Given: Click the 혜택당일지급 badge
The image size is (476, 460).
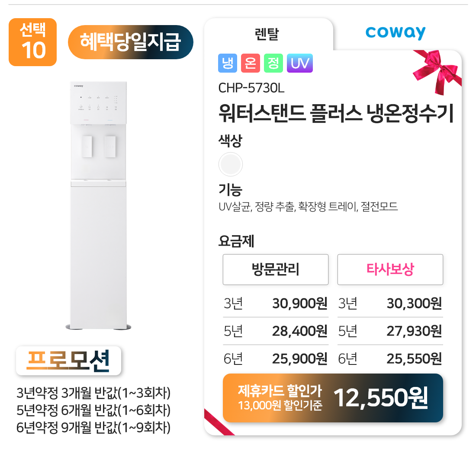Looking at the screenshot, I should 130,42.
